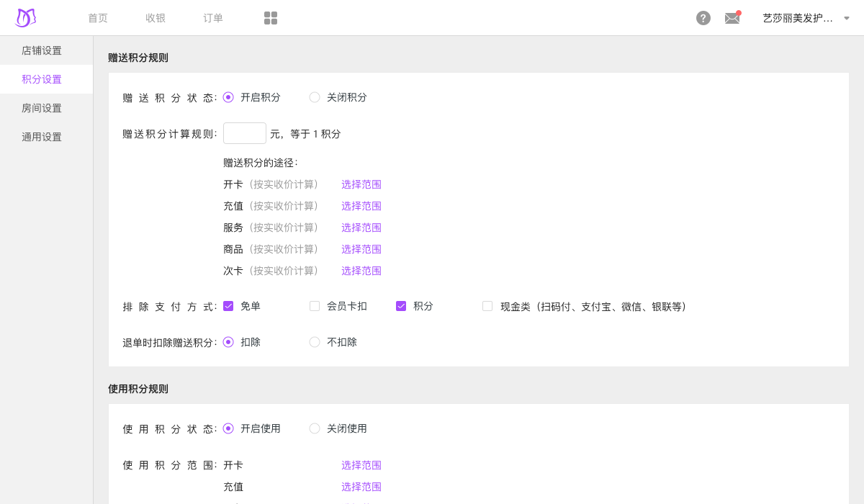
Task: Open 通用设置 in the sidebar
Action: coord(42,137)
